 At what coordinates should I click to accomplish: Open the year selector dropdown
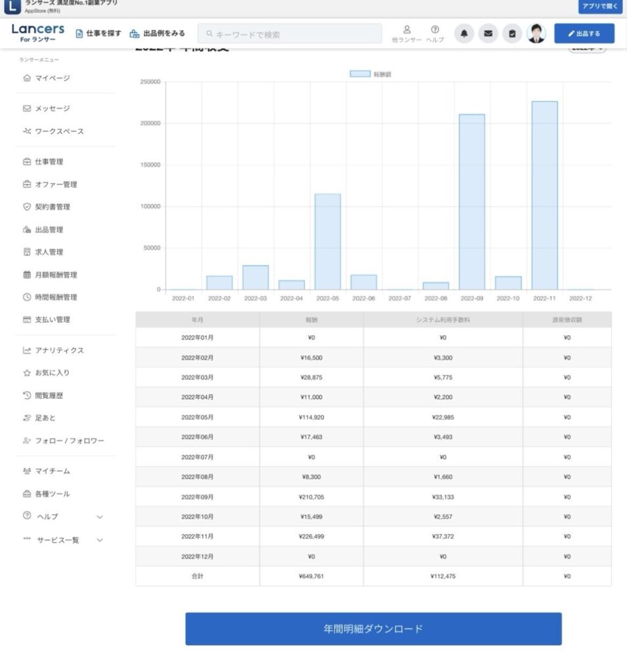pyautogui.click(x=588, y=48)
